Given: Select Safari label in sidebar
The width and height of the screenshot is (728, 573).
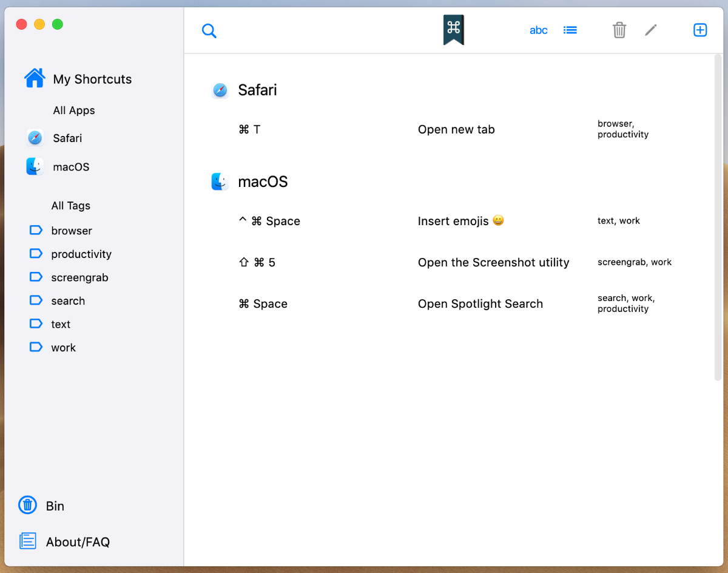Looking at the screenshot, I should [x=67, y=138].
